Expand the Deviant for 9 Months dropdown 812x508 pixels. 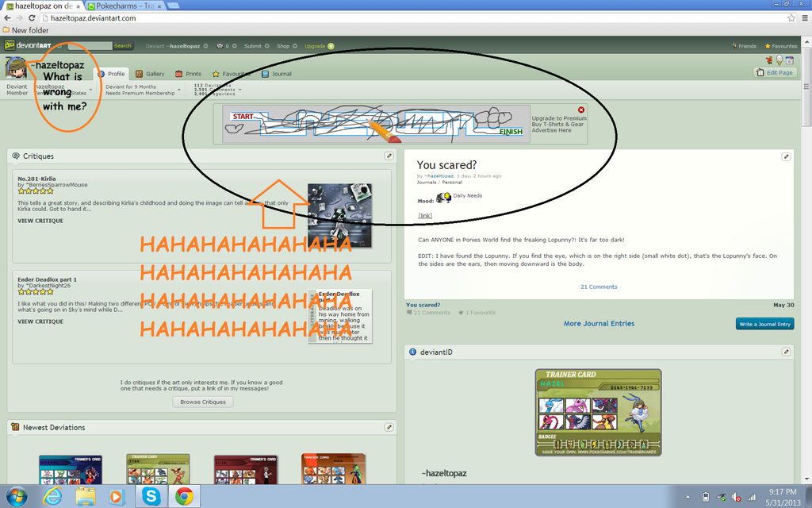click(x=178, y=90)
